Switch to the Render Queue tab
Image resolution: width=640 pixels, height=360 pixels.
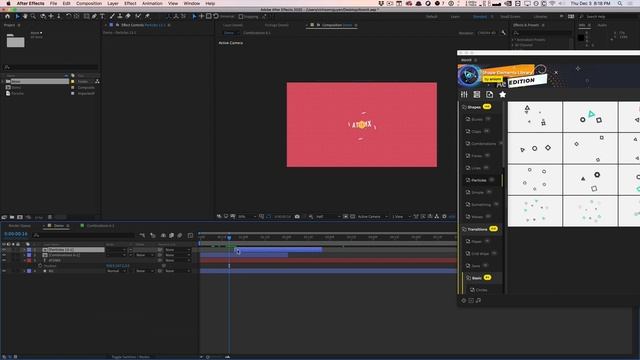[x=20, y=226]
